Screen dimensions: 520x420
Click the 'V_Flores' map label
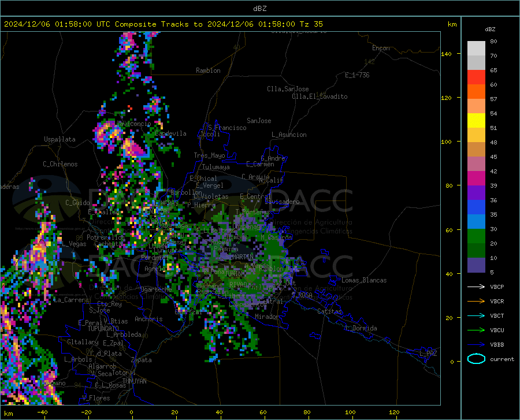point(96,398)
